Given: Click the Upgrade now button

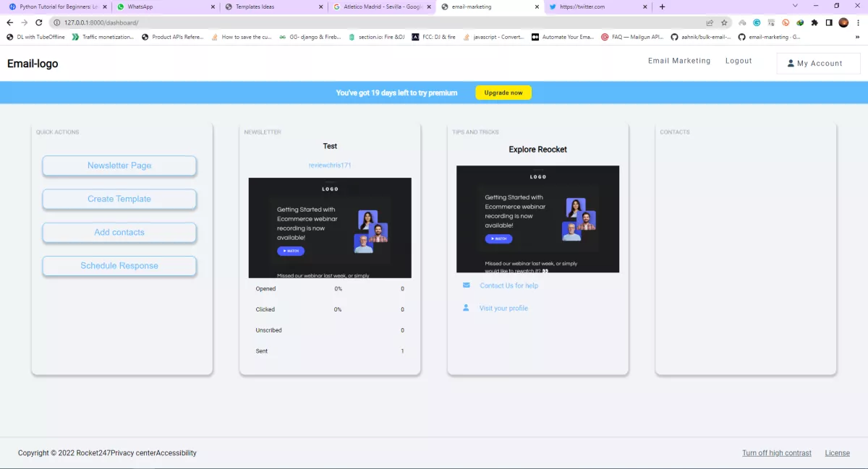Looking at the screenshot, I should coord(503,92).
